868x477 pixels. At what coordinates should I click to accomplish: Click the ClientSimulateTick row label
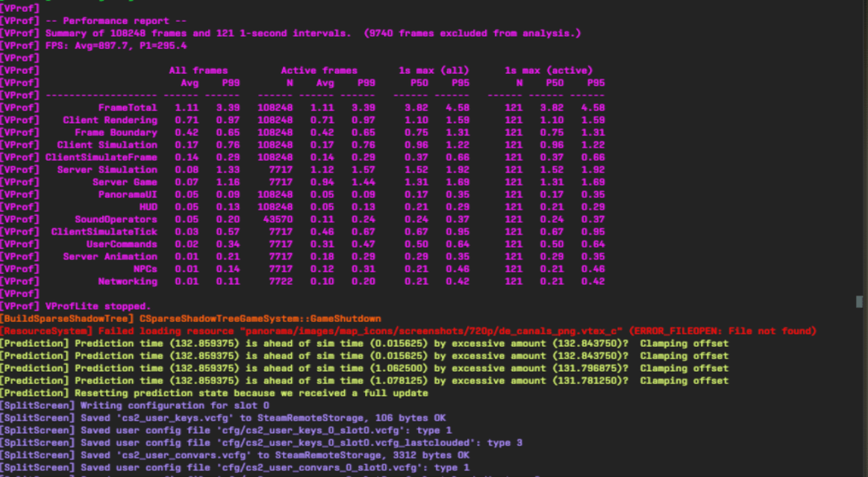[104, 232]
